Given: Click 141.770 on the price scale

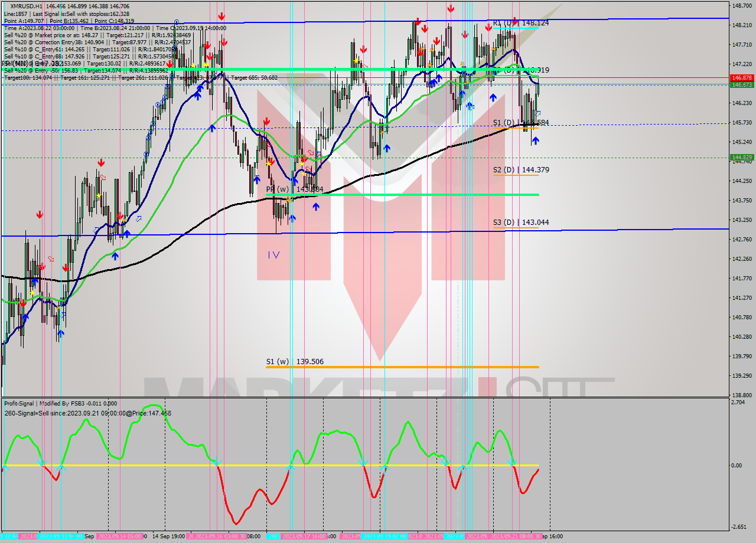Looking at the screenshot, I should [742, 279].
